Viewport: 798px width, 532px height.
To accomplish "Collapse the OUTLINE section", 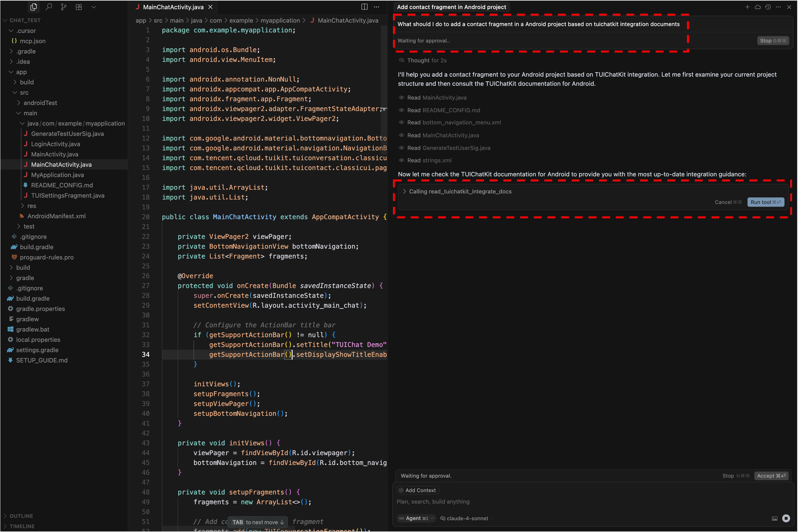I will pyautogui.click(x=21, y=516).
